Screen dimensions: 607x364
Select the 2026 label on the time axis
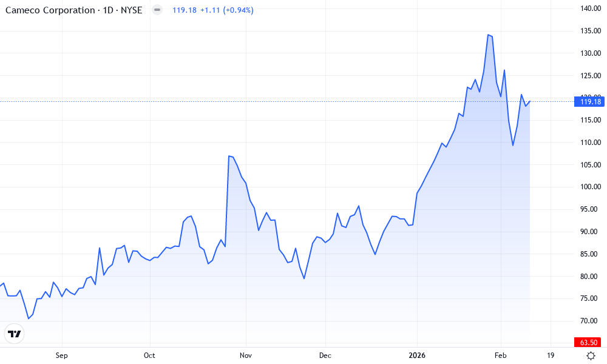418,356
